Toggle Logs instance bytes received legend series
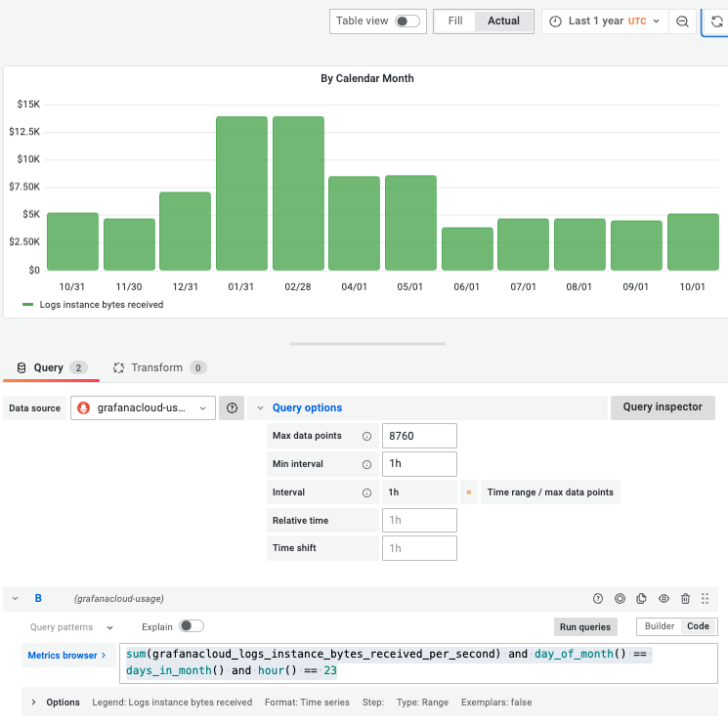Viewport: 728px width, 726px height. coord(102,305)
